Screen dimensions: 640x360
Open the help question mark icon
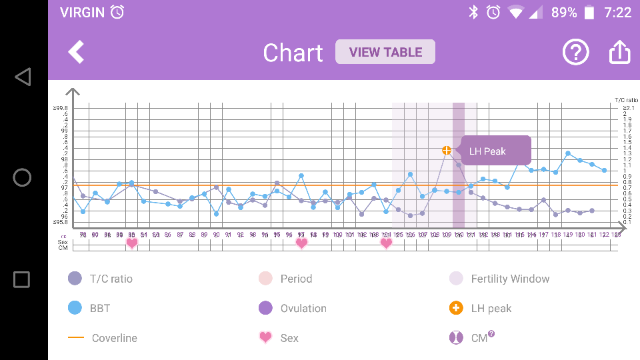click(576, 52)
